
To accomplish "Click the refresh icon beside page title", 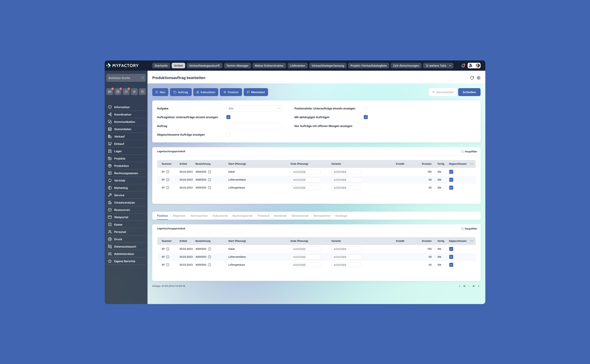I will click(472, 78).
